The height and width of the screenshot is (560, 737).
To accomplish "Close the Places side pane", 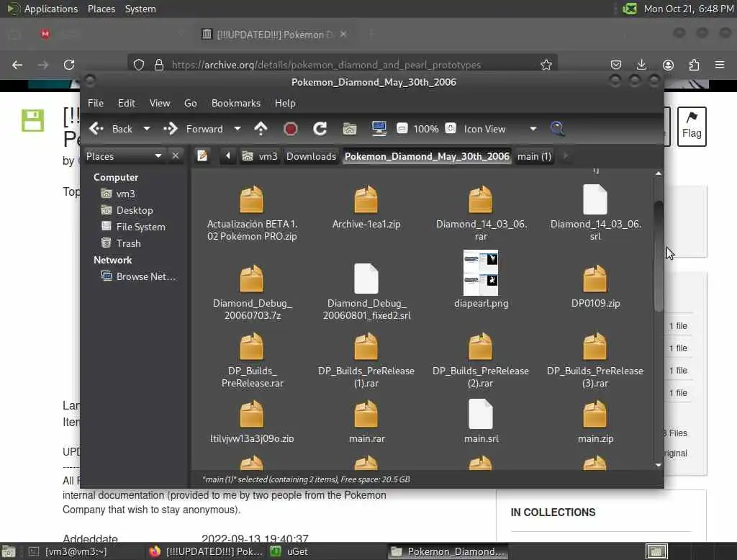I will pos(176,155).
